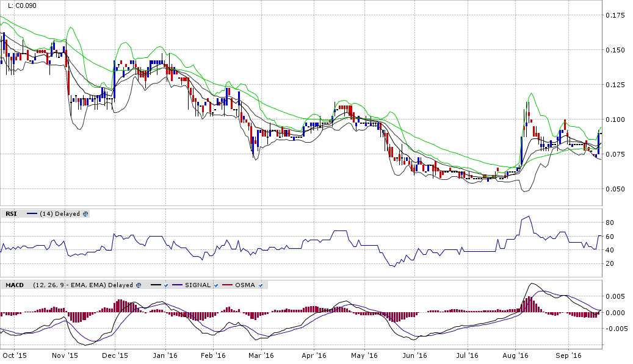
Task: Disable the SIGNAL line checkbox
Action: [x=215, y=285]
